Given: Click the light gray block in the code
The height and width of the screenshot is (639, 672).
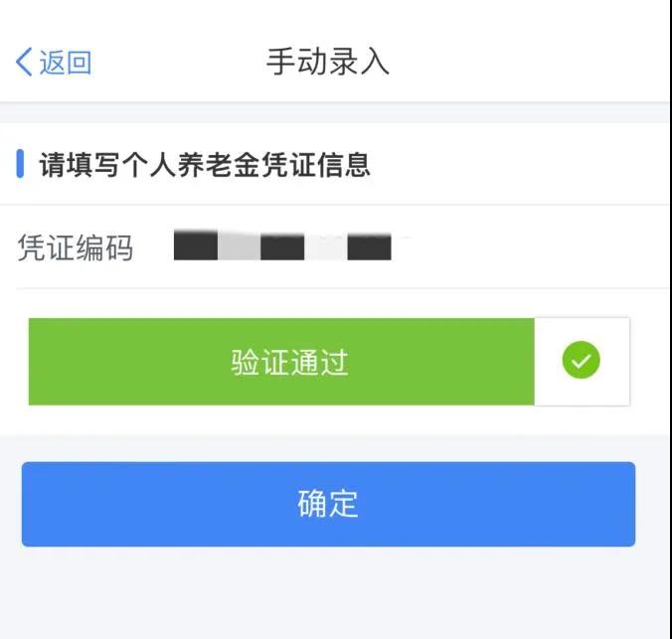Looking at the screenshot, I should pos(239,245).
